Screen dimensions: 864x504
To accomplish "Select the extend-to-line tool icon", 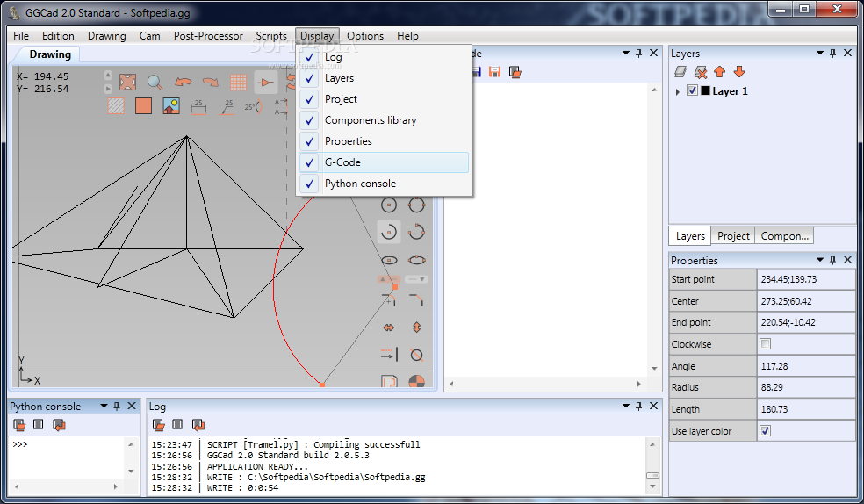I will pyautogui.click(x=389, y=354).
